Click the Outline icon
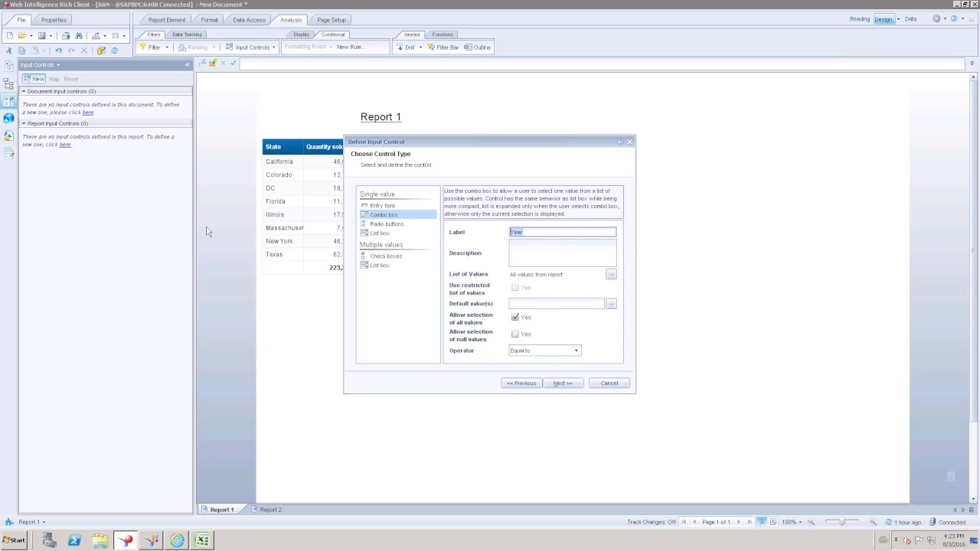 point(478,47)
